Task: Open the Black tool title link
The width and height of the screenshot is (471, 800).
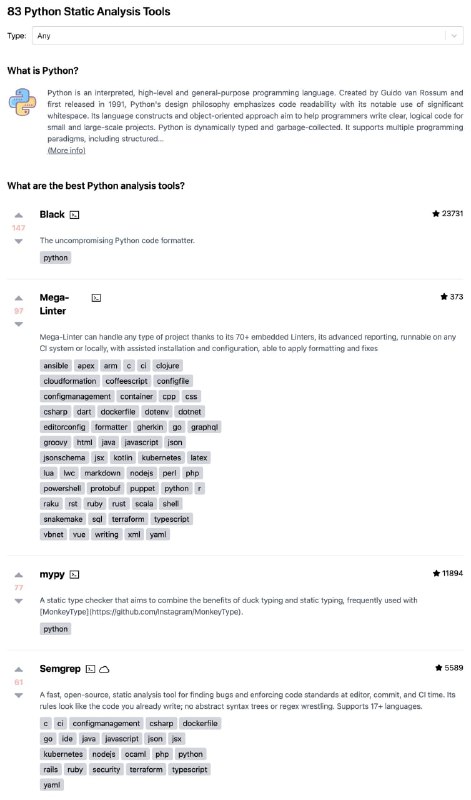Action: (52, 214)
